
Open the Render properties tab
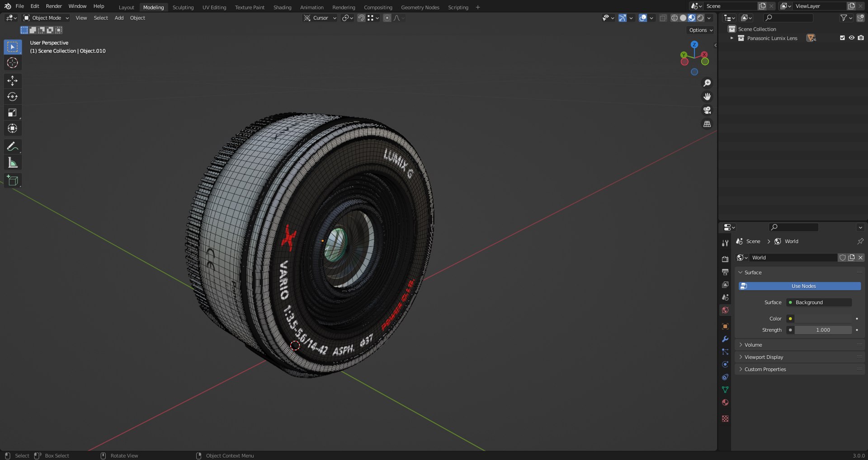725,259
